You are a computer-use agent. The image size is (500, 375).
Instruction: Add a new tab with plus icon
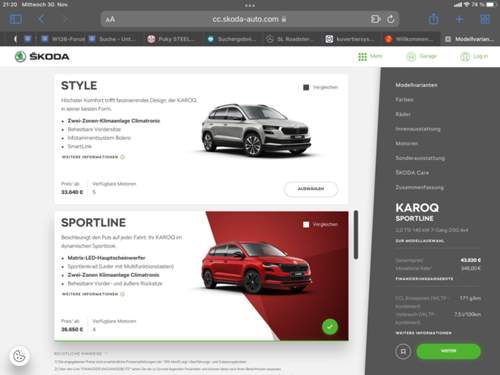click(x=459, y=19)
